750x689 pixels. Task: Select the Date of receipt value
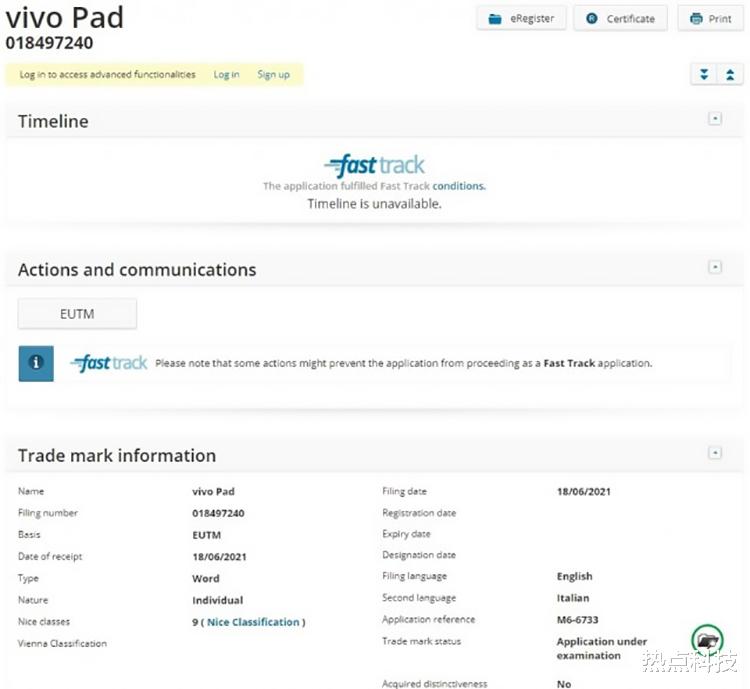219,557
